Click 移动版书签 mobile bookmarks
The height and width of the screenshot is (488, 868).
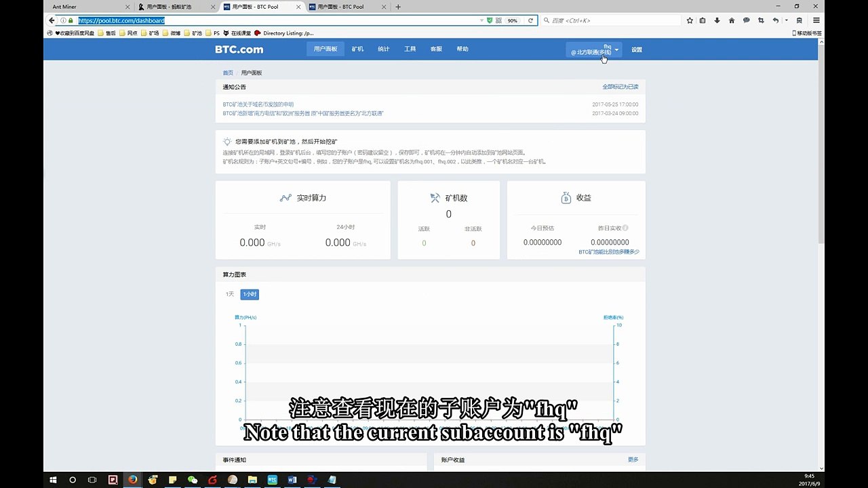pos(807,33)
